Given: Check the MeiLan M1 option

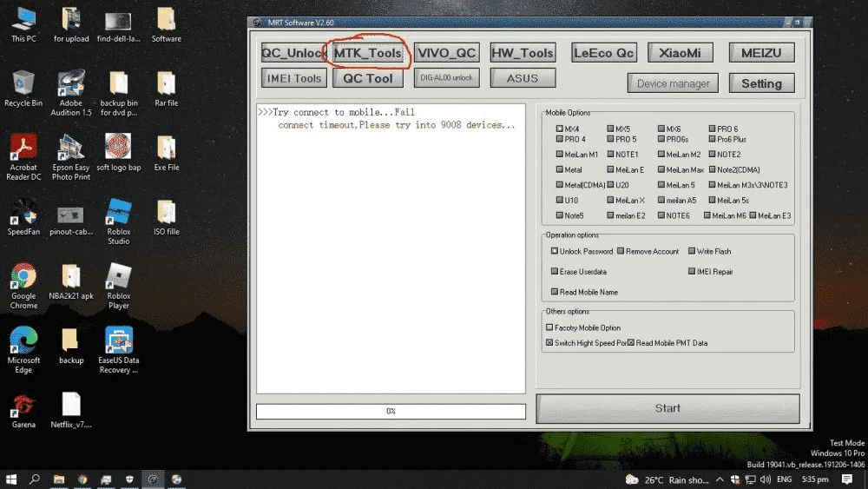Looking at the screenshot, I should (560, 155).
